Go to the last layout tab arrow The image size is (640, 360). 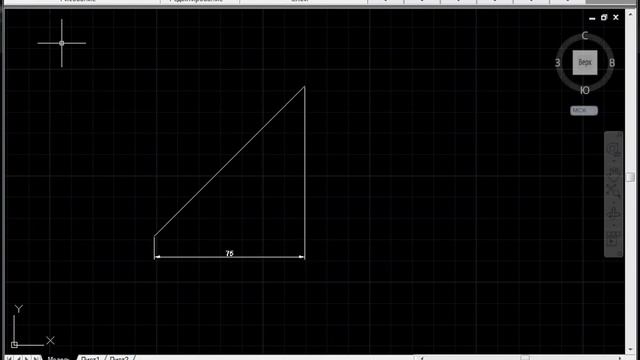pos(36,358)
